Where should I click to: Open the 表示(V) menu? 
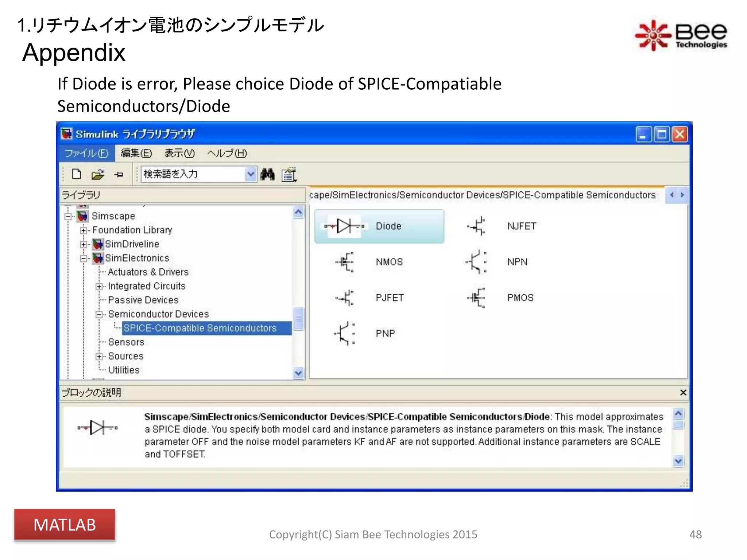179,153
